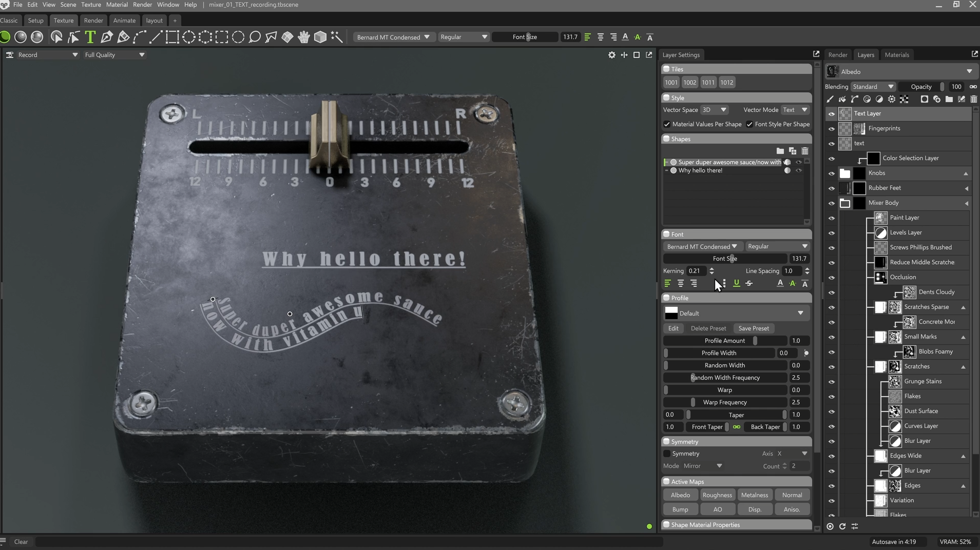Image resolution: width=980 pixels, height=550 pixels.
Task: Select the Roughness active map button
Action: pyautogui.click(x=717, y=495)
